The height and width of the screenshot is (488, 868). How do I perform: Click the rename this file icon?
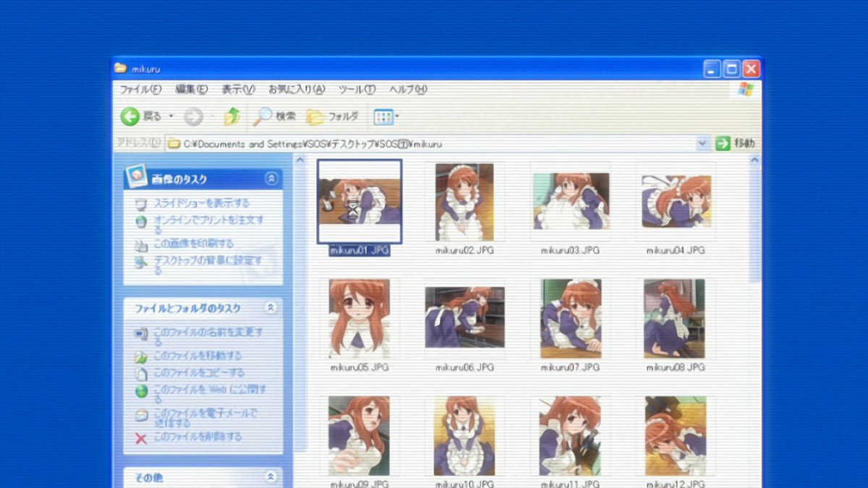point(142,333)
